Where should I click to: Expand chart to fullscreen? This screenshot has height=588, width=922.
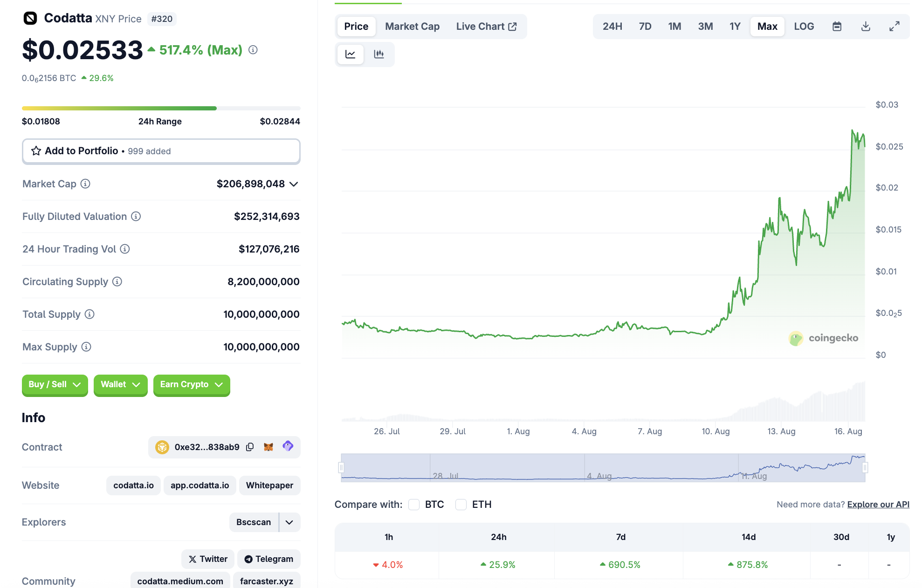tap(894, 27)
